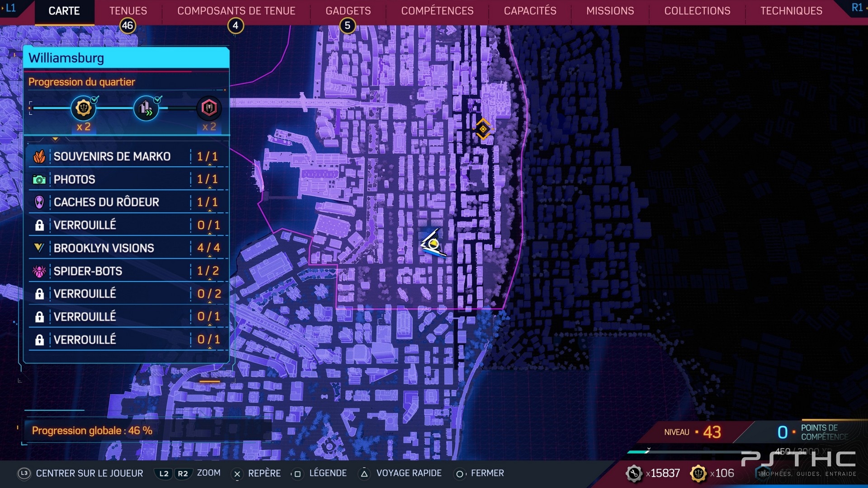The height and width of the screenshot is (488, 868).
Task: Select FERMER to close the map
Action: (487, 473)
